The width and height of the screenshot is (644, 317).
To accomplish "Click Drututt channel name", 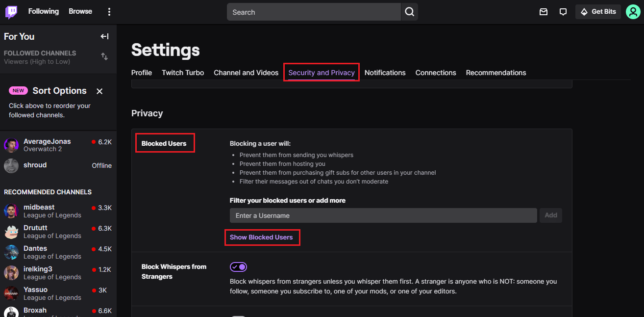I will click(x=35, y=228).
